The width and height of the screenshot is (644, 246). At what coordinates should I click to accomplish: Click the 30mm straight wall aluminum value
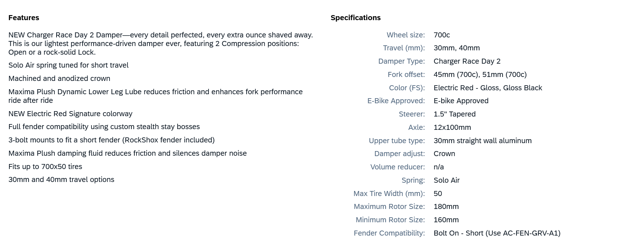tap(482, 141)
